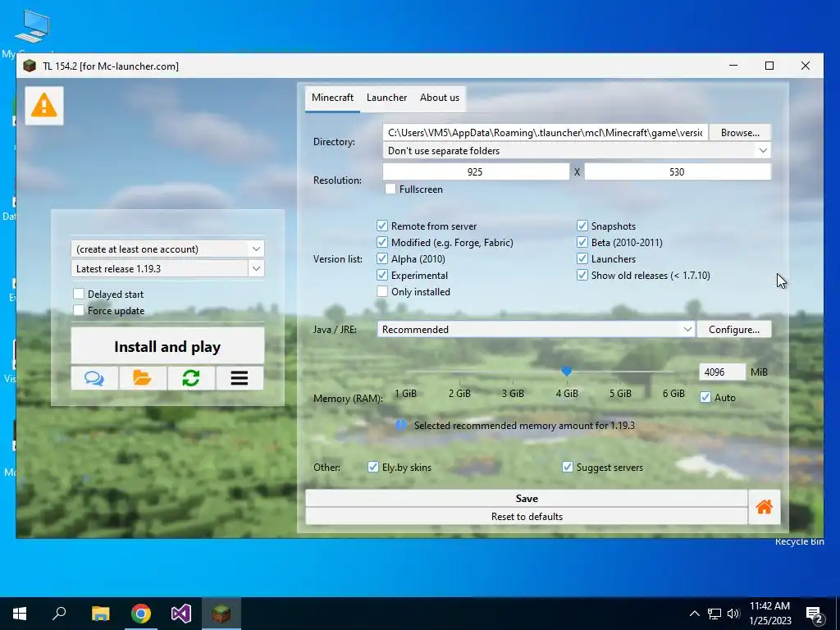This screenshot has height=630, width=840.
Task: Uncheck Modified (e.g. Forge, Fabric)
Action: (382, 243)
